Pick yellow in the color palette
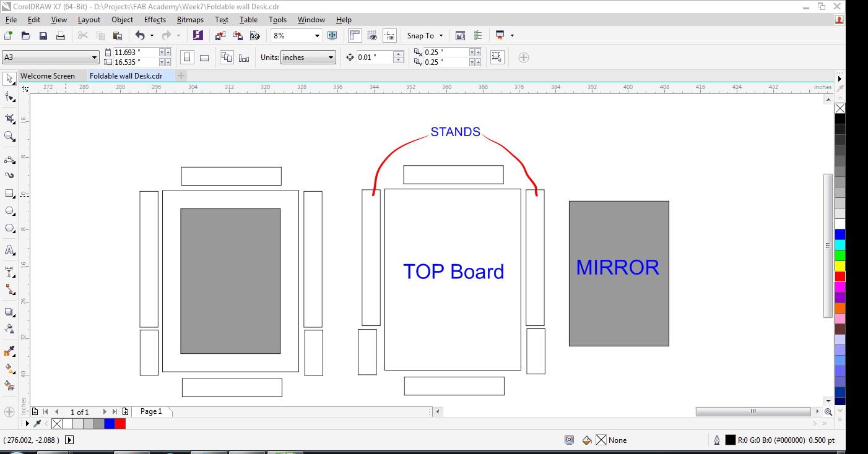The height and width of the screenshot is (454, 868). point(840,266)
